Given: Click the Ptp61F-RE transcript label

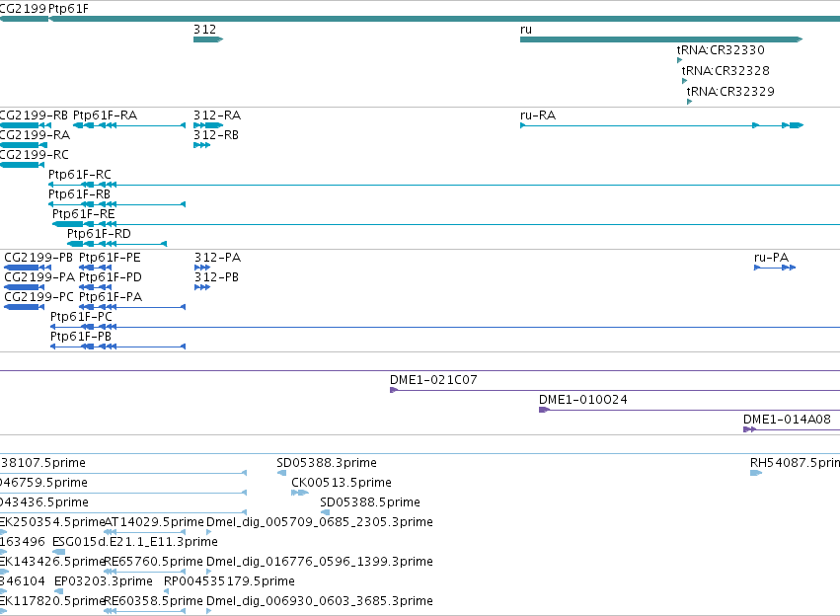Looking at the screenshot, I should [x=83, y=214].
